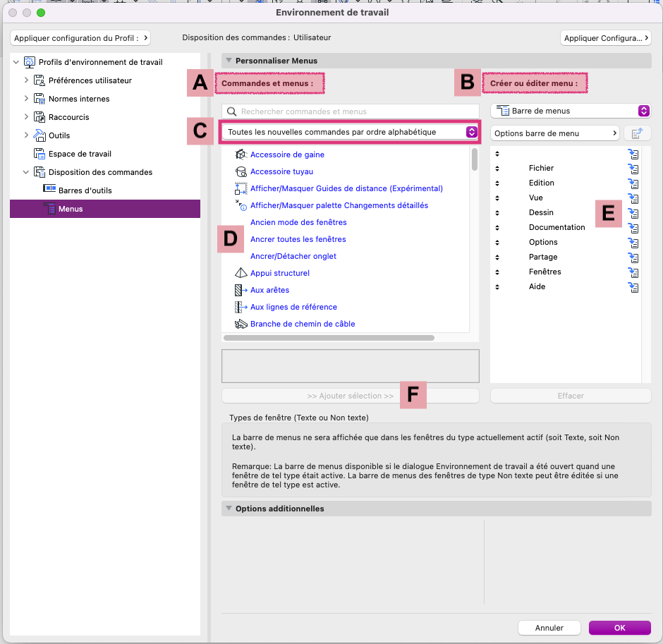Click the Annuler button
The image size is (663, 644).
click(x=549, y=628)
